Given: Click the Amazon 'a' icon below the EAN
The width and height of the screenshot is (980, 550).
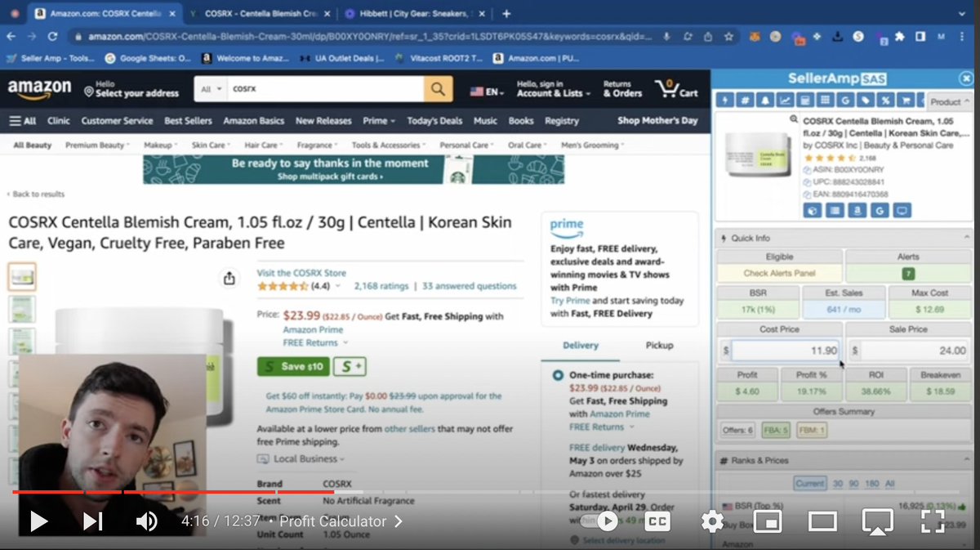Looking at the screenshot, I should pos(857,211).
